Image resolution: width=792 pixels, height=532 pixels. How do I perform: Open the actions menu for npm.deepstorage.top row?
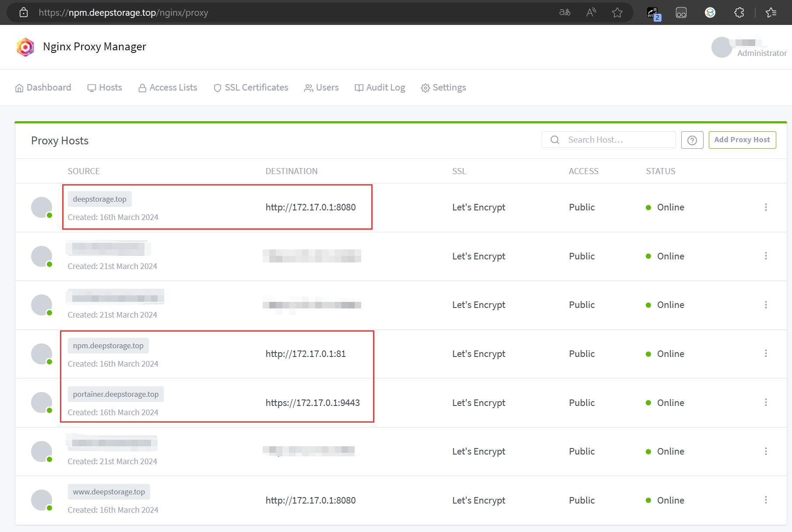[766, 353]
